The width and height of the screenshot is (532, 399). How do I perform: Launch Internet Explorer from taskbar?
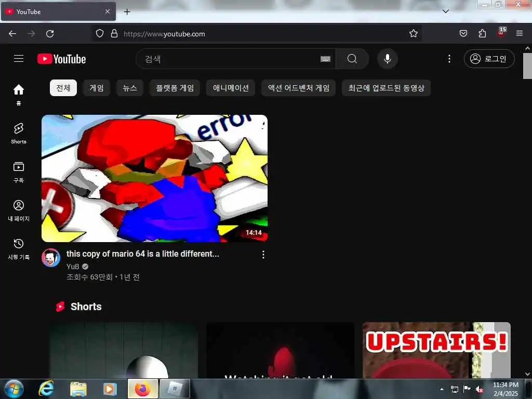[x=46, y=389]
